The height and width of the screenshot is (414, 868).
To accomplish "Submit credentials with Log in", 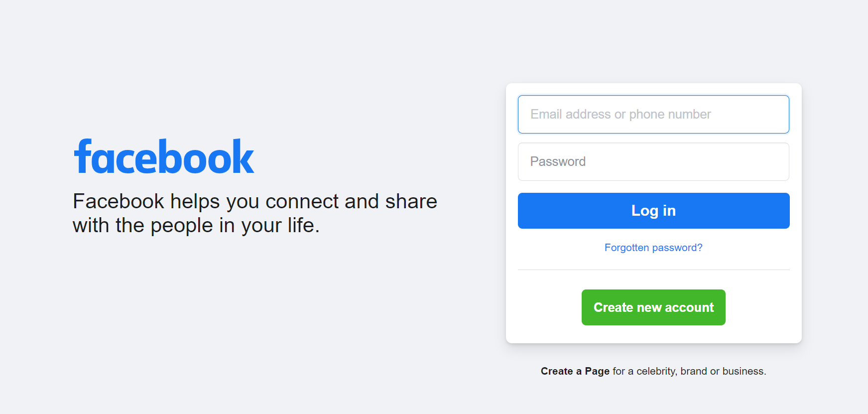I will click(653, 210).
